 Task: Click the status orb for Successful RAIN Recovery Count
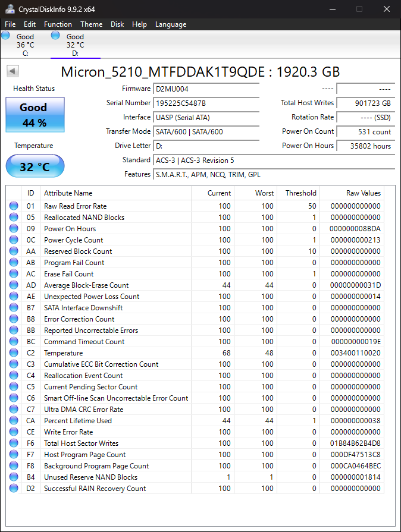14,488
